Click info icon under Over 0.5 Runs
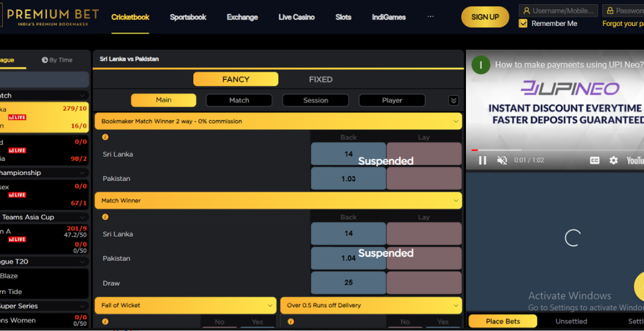 pyautogui.click(x=291, y=322)
